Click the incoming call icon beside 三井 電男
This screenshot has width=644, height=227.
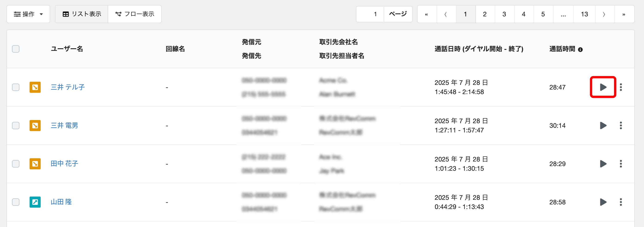pos(35,125)
